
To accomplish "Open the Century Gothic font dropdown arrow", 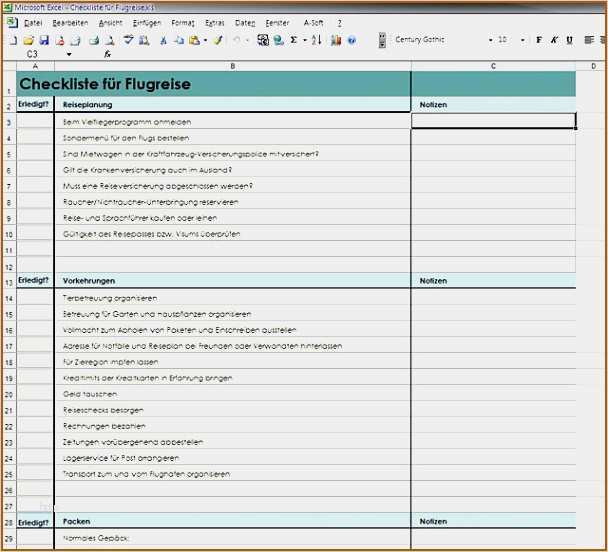I will tap(491, 40).
